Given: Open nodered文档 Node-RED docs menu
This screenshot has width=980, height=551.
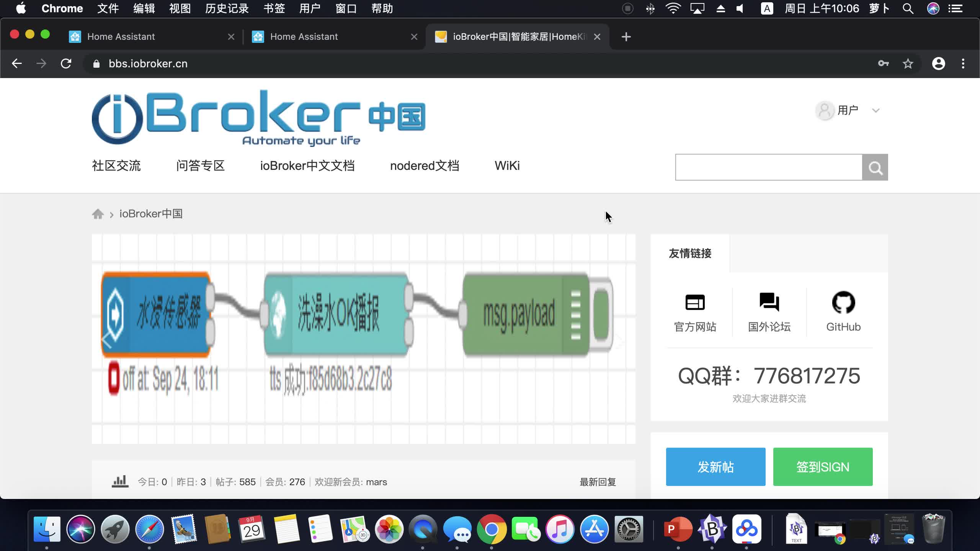Looking at the screenshot, I should point(425,166).
